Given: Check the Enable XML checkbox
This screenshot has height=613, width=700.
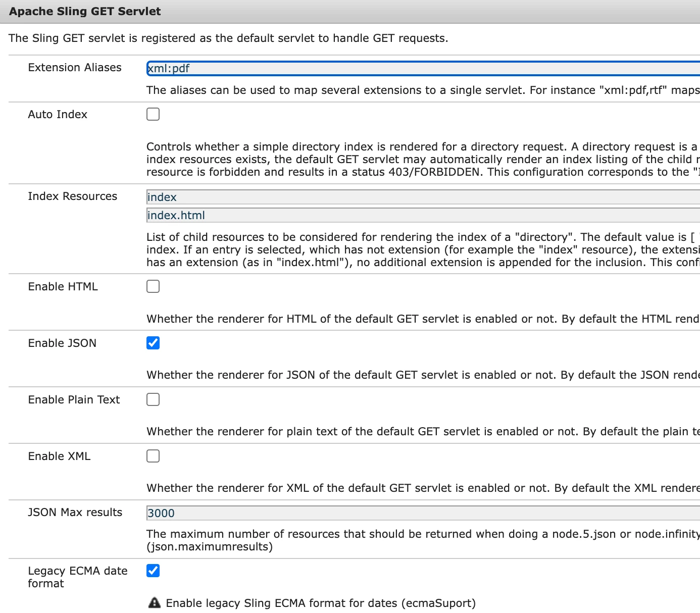Looking at the screenshot, I should tap(153, 456).
